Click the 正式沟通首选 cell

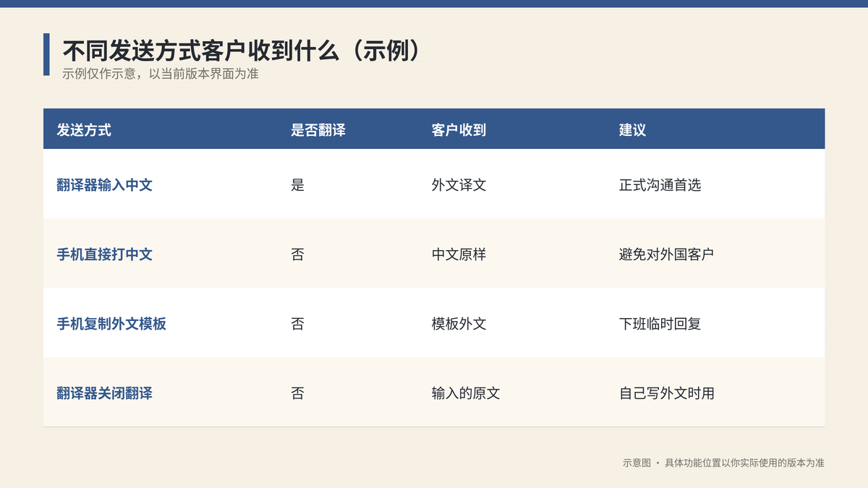click(660, 185)
